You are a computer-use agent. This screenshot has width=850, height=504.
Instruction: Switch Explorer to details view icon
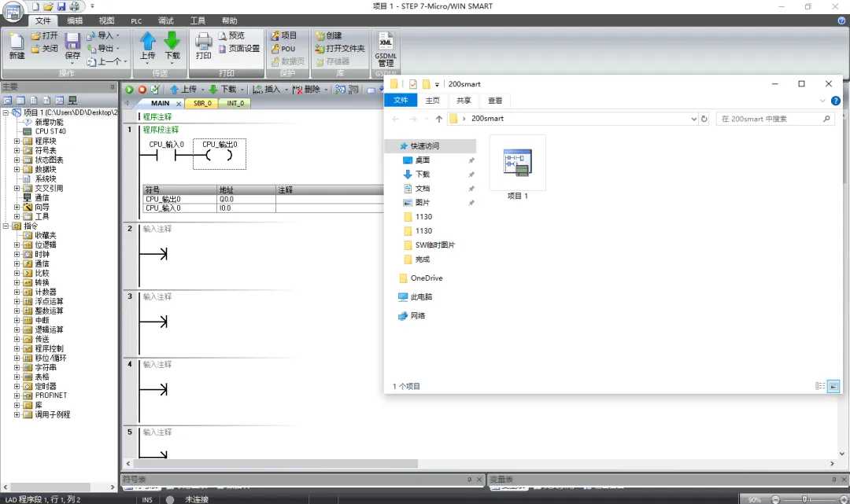(820, 386)
